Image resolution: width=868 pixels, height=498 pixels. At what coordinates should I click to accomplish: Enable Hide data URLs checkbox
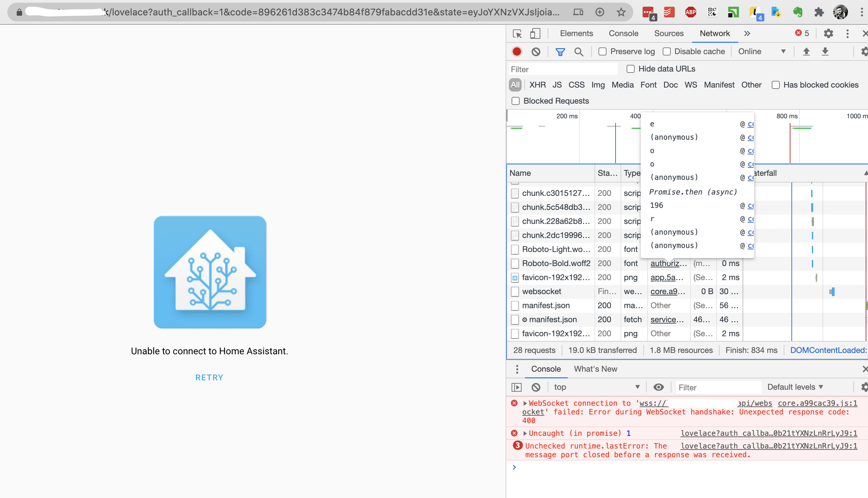(x=631, y=69)
